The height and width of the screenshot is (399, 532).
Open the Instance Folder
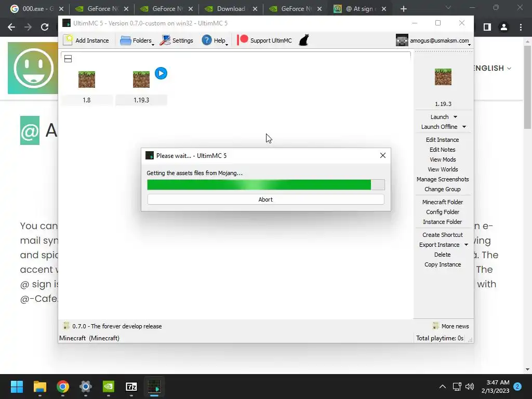[443, 221]
